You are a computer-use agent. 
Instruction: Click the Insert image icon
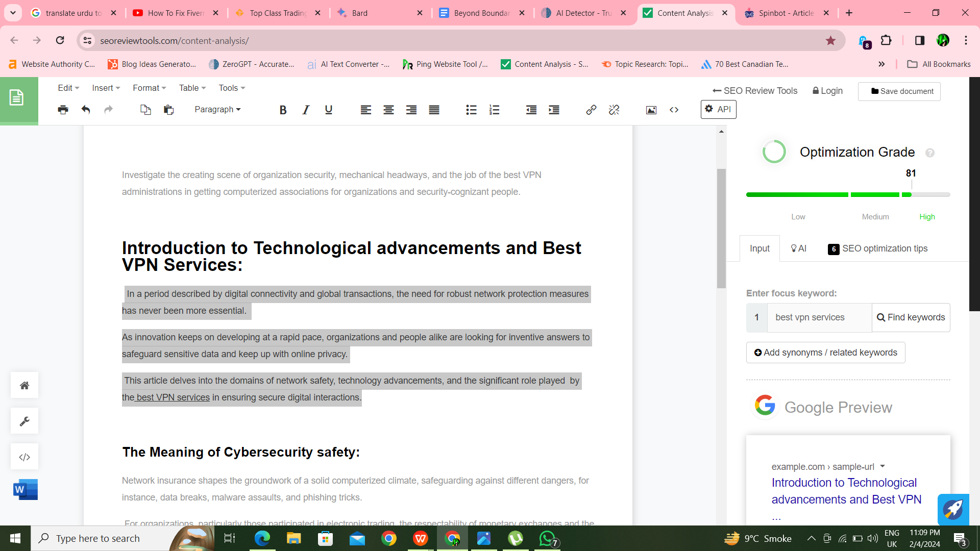point(651,110)
